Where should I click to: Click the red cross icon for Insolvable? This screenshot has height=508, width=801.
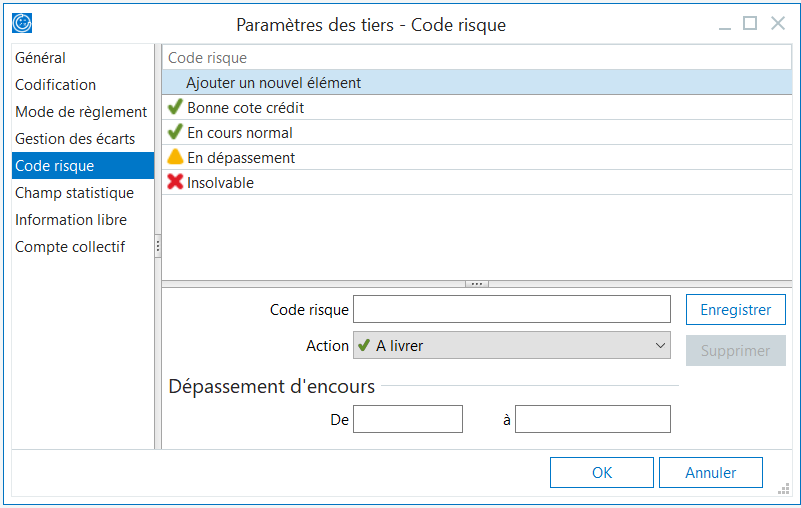coord(175,182)
